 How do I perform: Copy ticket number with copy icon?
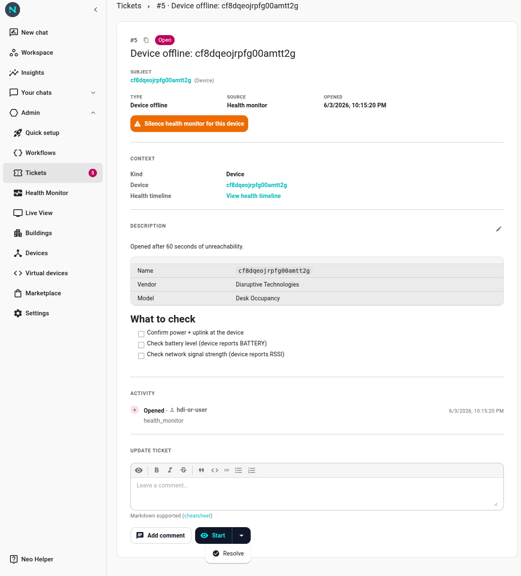click(146, 40)
